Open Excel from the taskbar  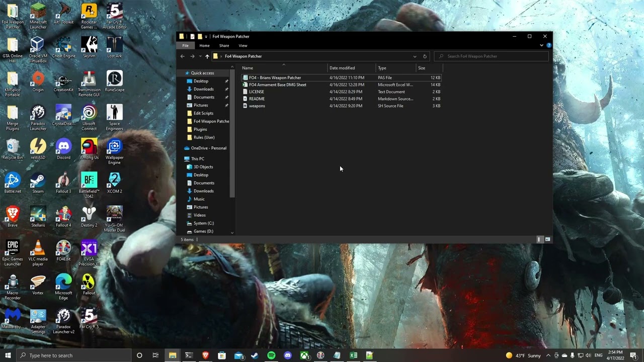(353, 355)
